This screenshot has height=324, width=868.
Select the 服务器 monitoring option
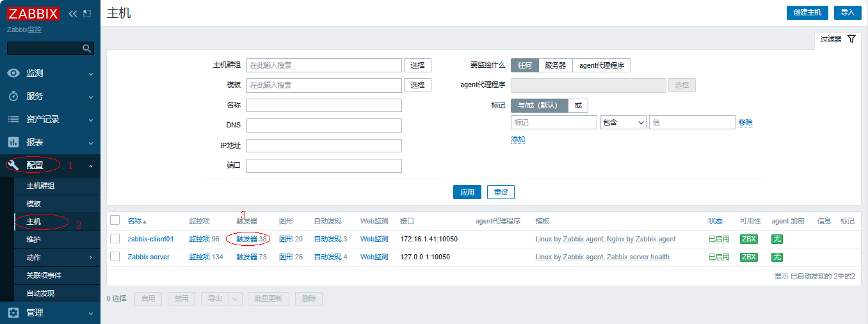pos(555,65)
